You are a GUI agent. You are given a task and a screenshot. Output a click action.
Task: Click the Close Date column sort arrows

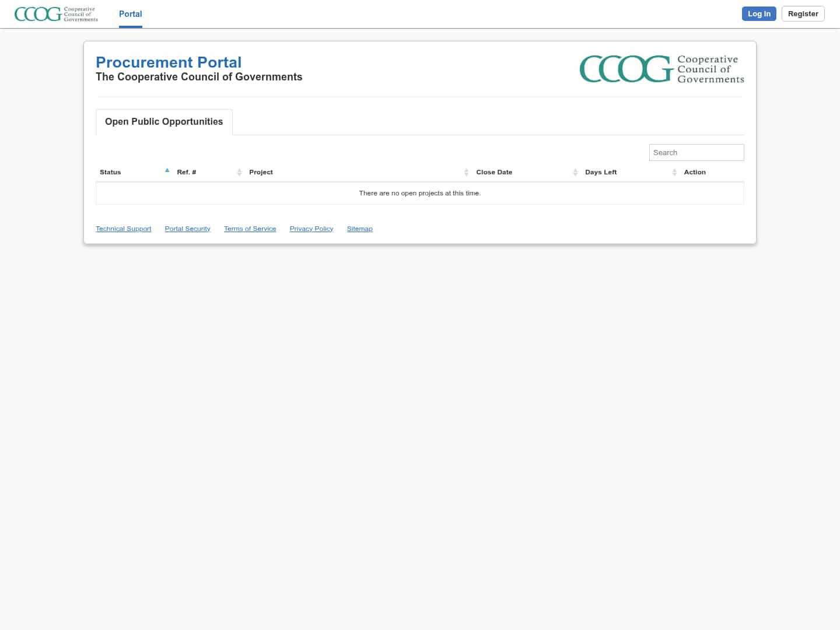point(575,172)
